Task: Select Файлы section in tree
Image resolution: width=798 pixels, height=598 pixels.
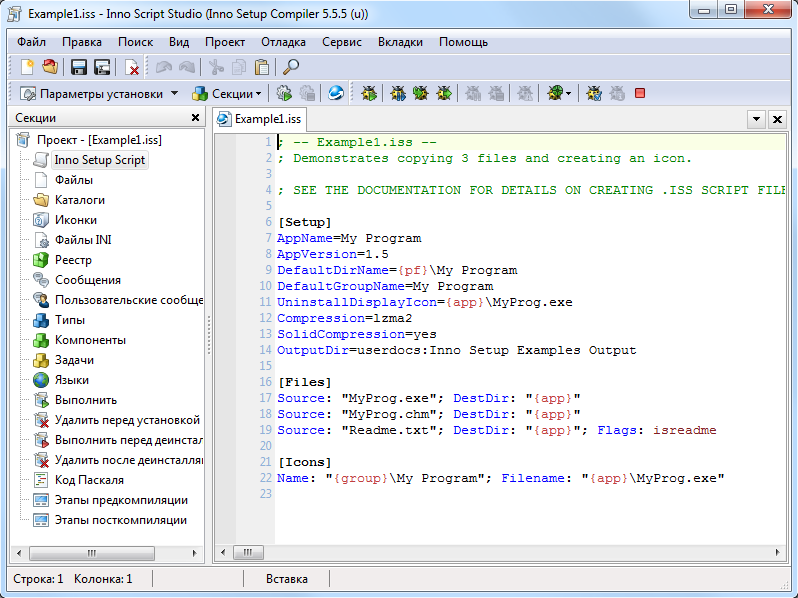Action: point(74,180)
